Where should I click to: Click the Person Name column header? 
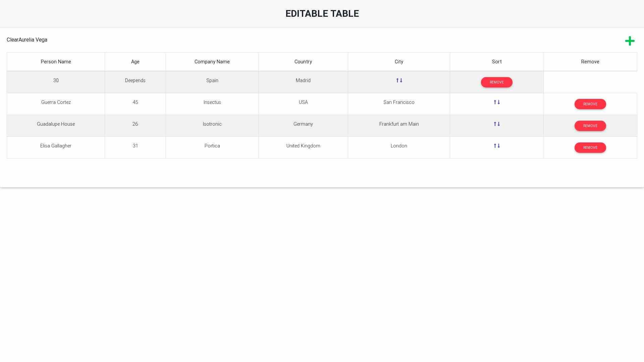point(56,62)
